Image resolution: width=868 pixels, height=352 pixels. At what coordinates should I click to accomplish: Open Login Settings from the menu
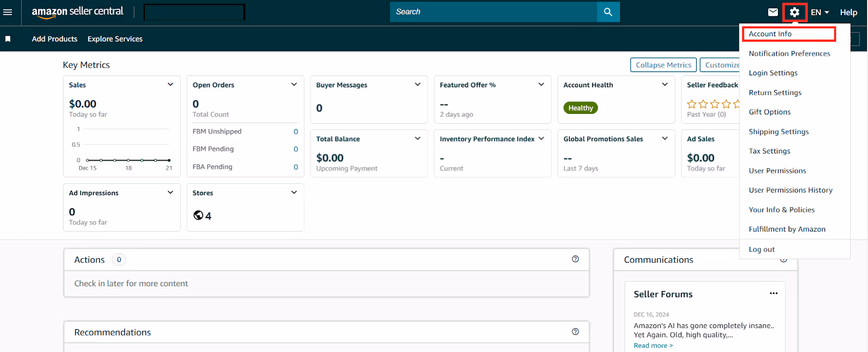[x=773, y=73]
